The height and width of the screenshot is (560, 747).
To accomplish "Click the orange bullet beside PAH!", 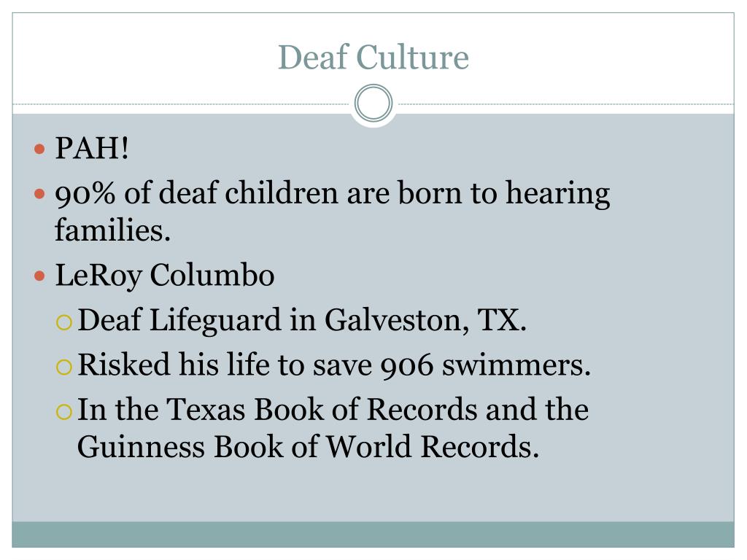I will tap(39, 149).
